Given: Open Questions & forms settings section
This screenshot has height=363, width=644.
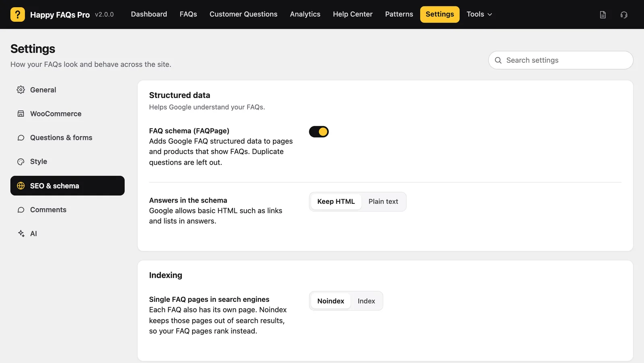Looking at the screenshot, I should [x=68, y=138].
